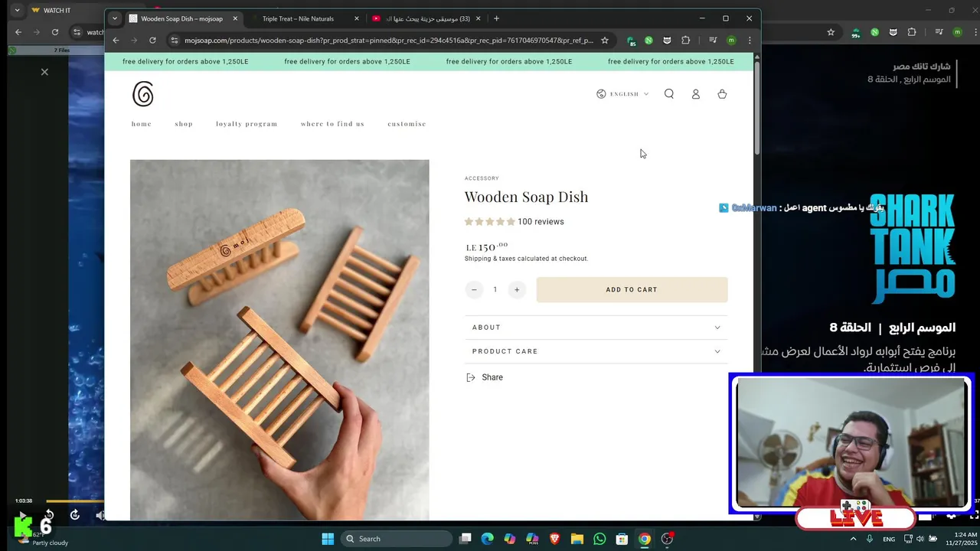Switch to the YouTube tab
The width and height of the screenshot is (980, 551).
(x=425, y=18)
